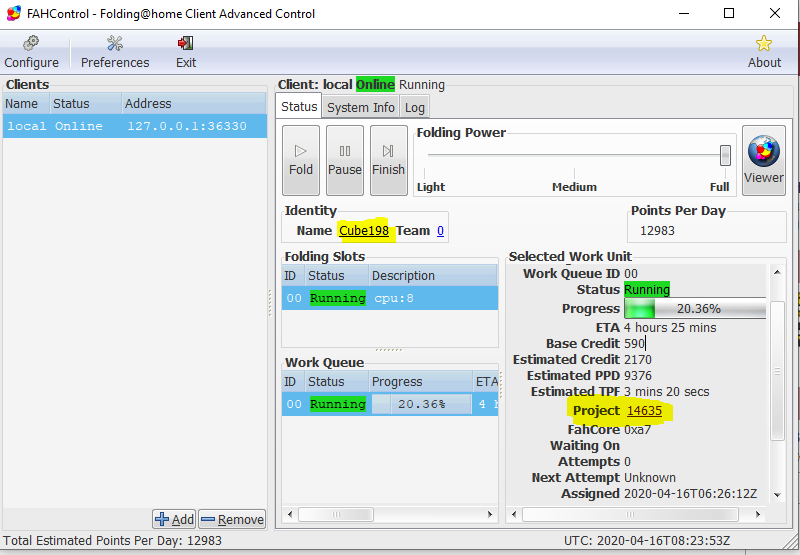Viewport: 800px width, 555px height.
Task: Launch the protein Viewer
Action: pyautogui.click(x=763, y=160)
